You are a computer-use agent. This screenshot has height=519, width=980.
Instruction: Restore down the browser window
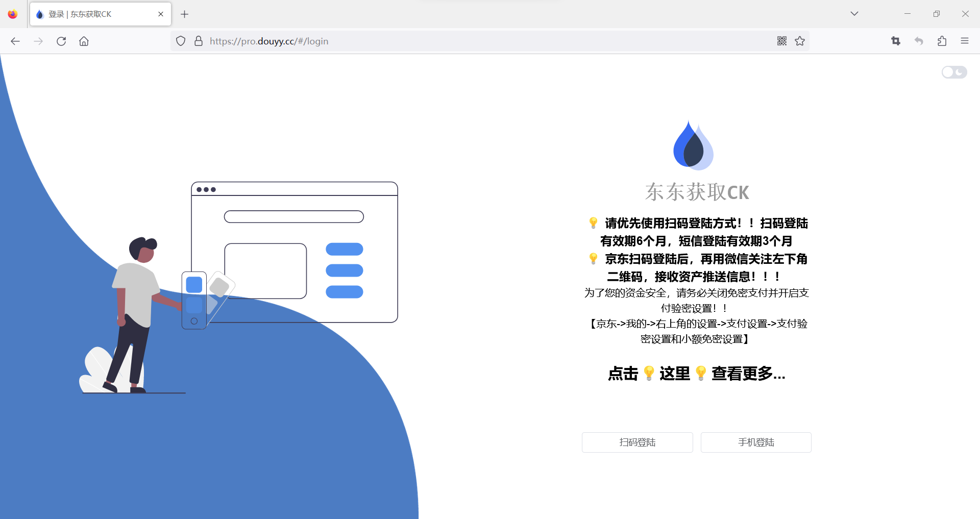(936, 14)
